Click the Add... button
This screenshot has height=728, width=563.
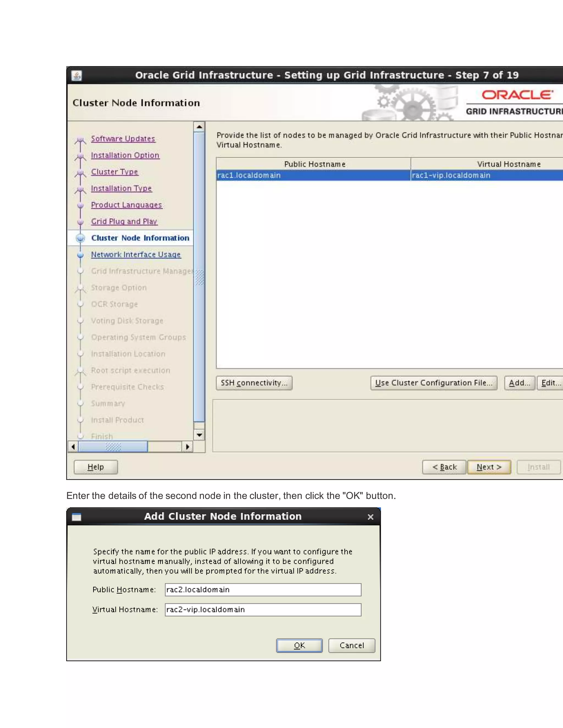click(519, 383)
